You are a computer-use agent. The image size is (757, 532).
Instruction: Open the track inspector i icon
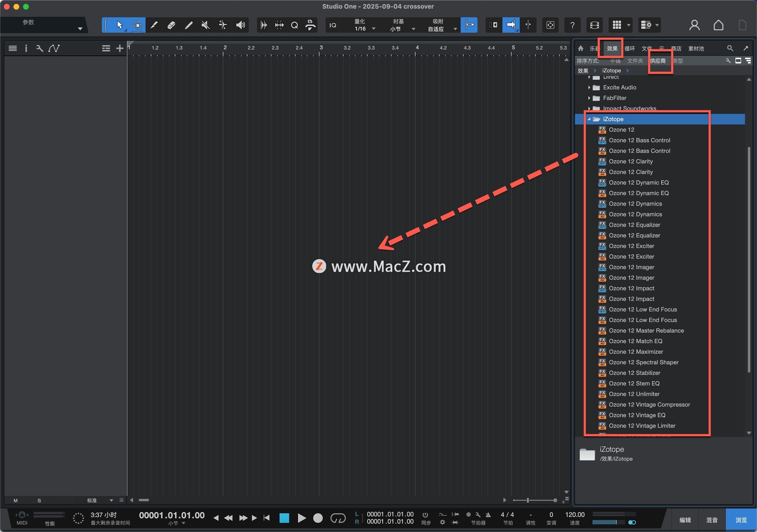26,49
